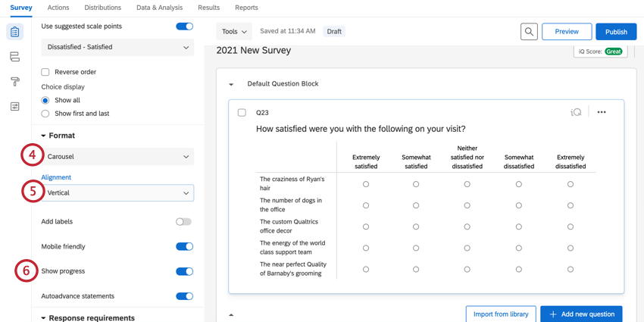Open survey options icon in sidebar

pos(14,107)
